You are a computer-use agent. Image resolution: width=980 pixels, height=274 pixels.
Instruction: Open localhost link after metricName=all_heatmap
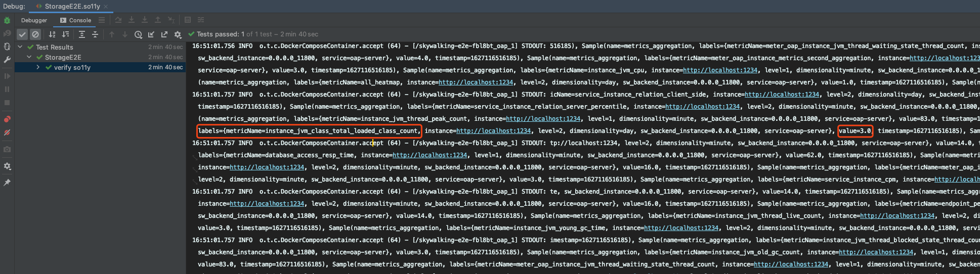point(476,82)
